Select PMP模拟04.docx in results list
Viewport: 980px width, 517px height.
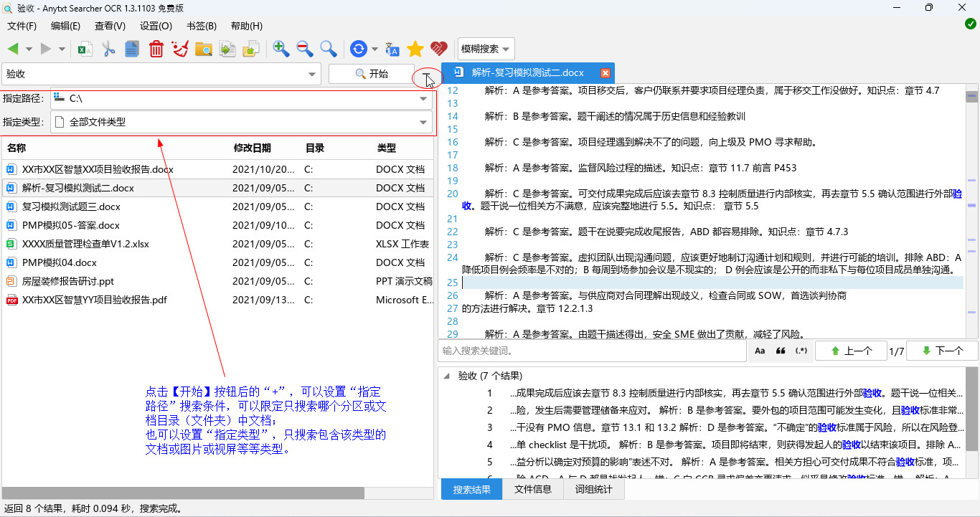click(x=60, y=262)
